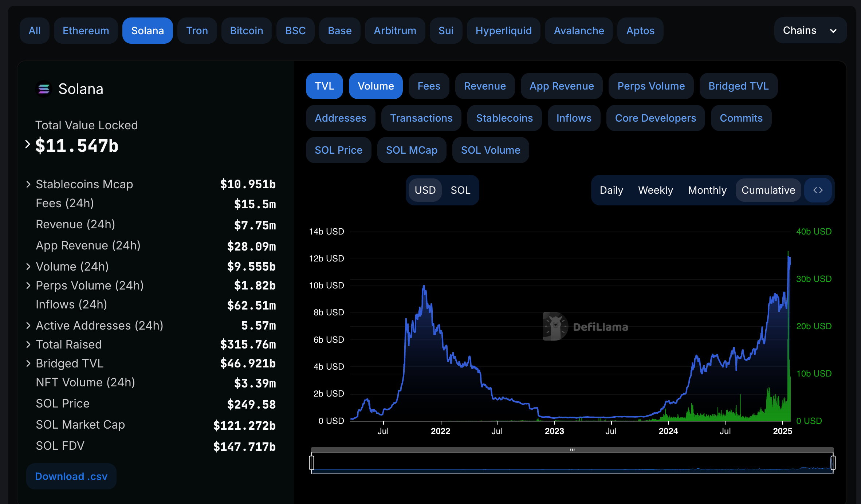Click the App Revenue (24h) value $28.09m
This screenshot has height=504, width=861.
click(251, 246)
